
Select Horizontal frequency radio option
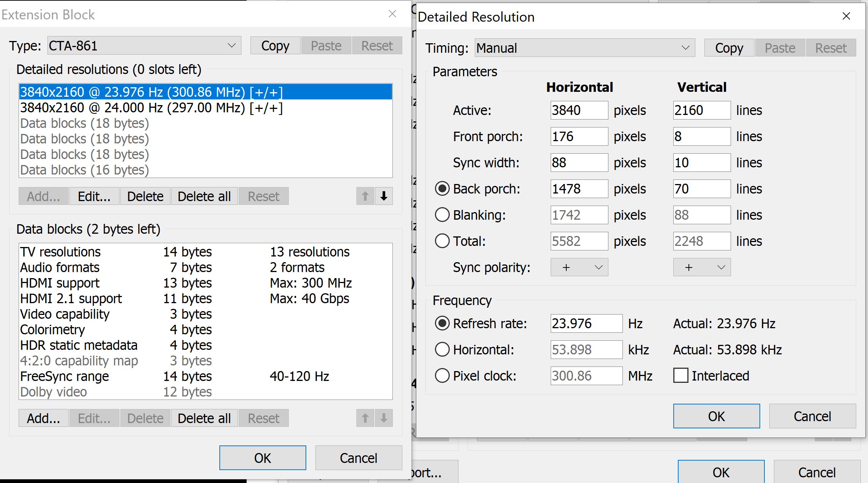tap(442, 349)
